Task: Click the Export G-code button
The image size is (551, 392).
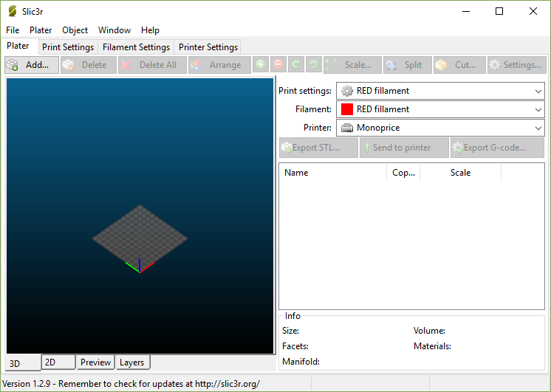Action: pos(496,148)
